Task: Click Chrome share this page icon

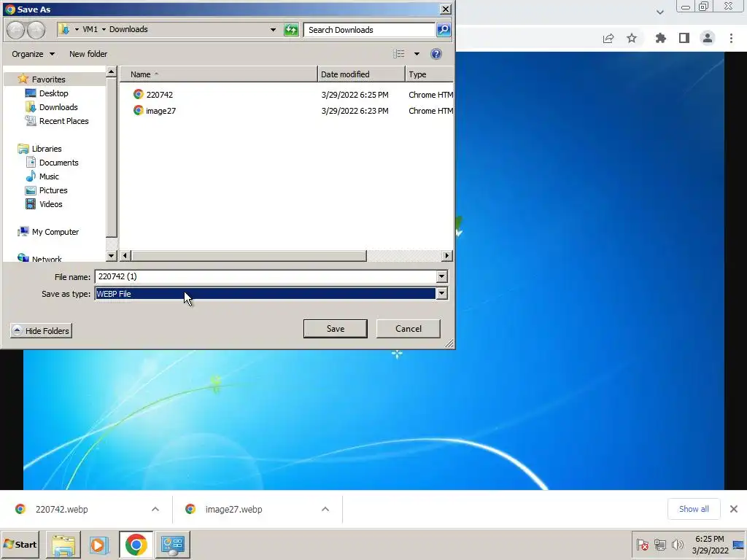Action: (608, 38)
